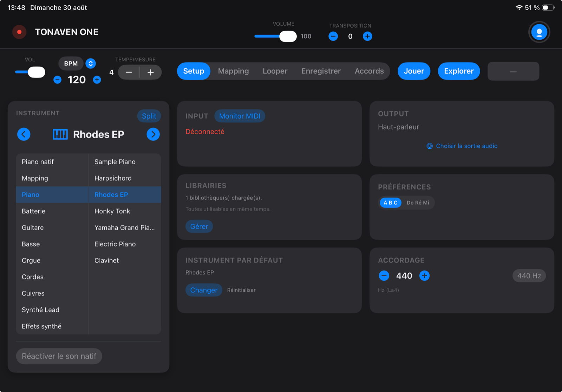This screenshot has height=392, width=562.
Task: Click the Jouer button
Action: pos(414,71)
